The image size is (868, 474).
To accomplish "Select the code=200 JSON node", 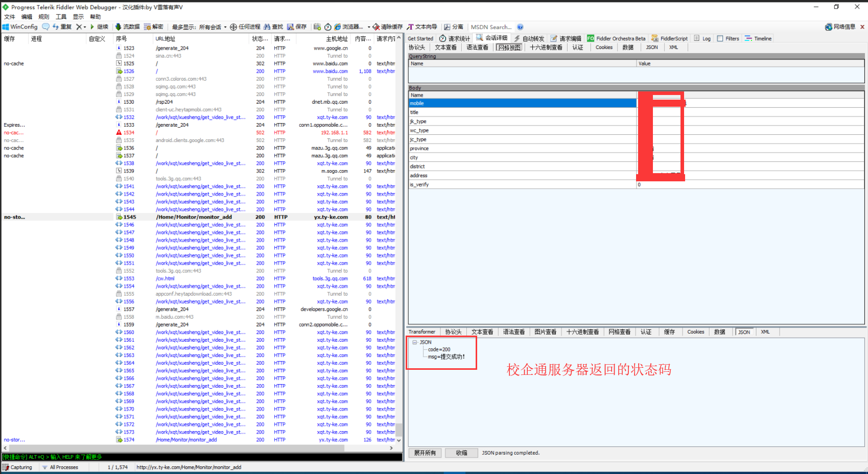I will click(439, 349).
